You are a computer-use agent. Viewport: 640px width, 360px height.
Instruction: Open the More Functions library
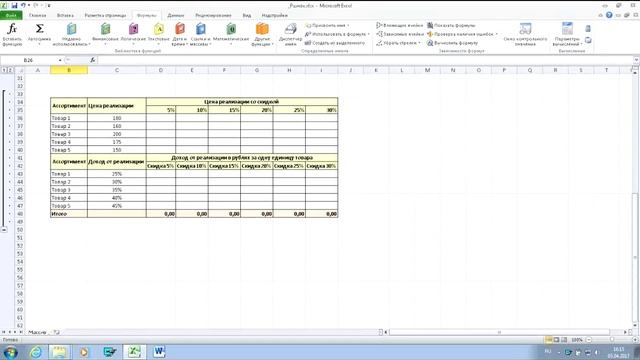(262, 34)
